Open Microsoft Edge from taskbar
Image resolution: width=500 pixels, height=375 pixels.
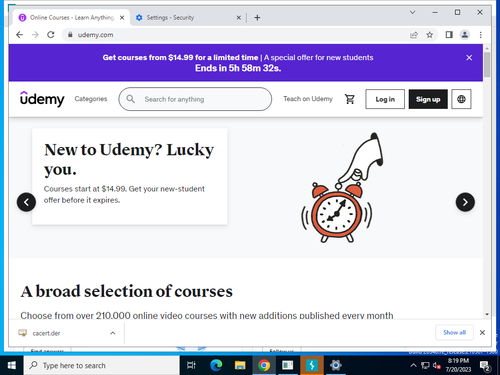tap(216, 365)
